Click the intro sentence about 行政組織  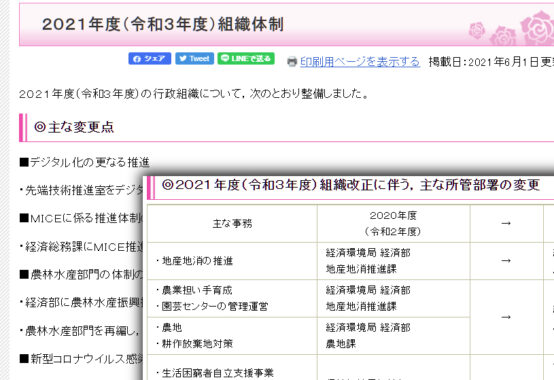pyautogui.click(x=194, y=94)
